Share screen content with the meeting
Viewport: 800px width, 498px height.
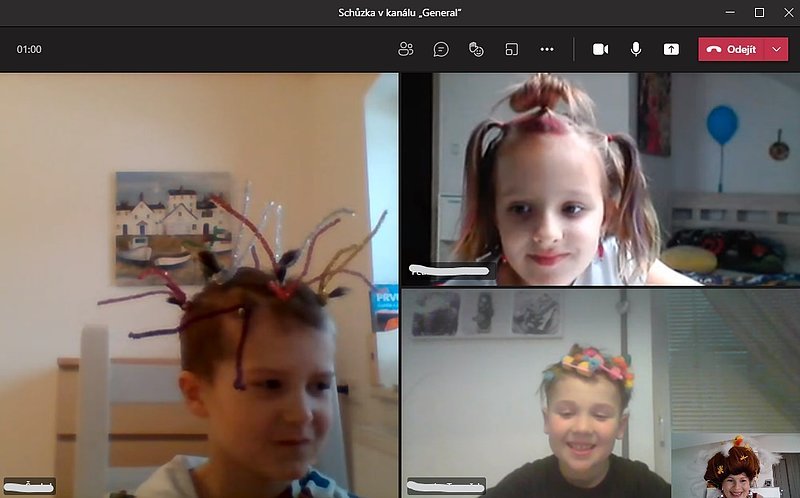(x=671, y=49)
